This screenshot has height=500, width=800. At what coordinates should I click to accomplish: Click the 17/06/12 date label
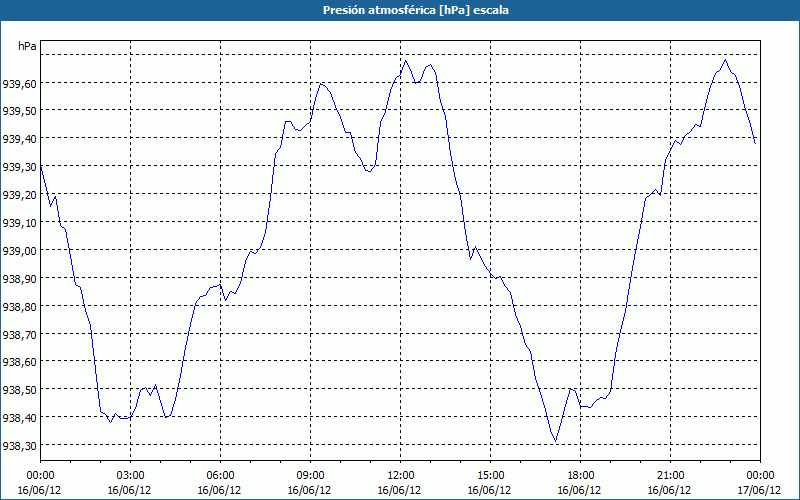(x=760, y=490)
